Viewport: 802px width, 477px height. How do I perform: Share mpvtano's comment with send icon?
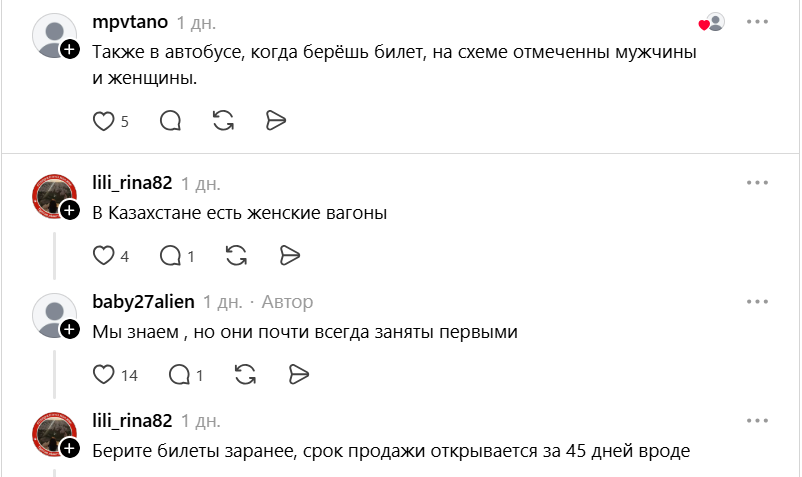coord(276,121)
